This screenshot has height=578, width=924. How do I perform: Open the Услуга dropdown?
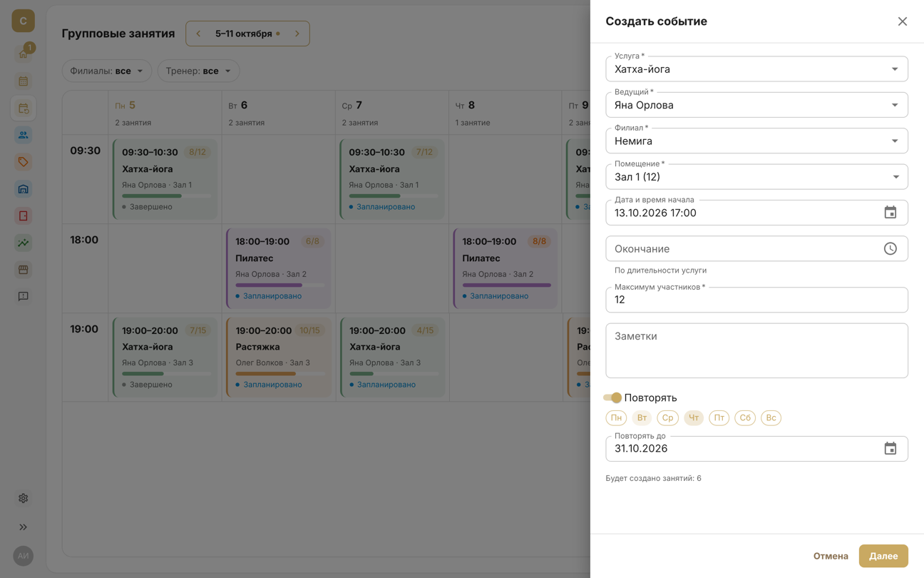point(756,69)
